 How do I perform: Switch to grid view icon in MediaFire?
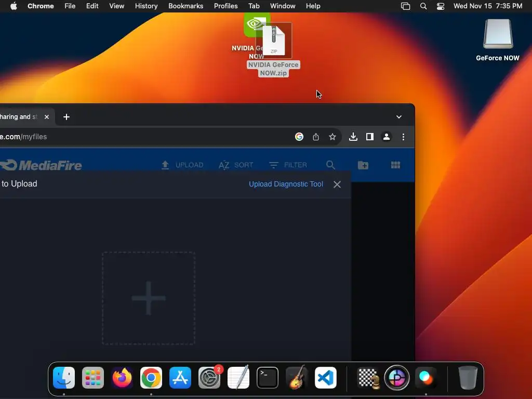[x=395, y=165]
